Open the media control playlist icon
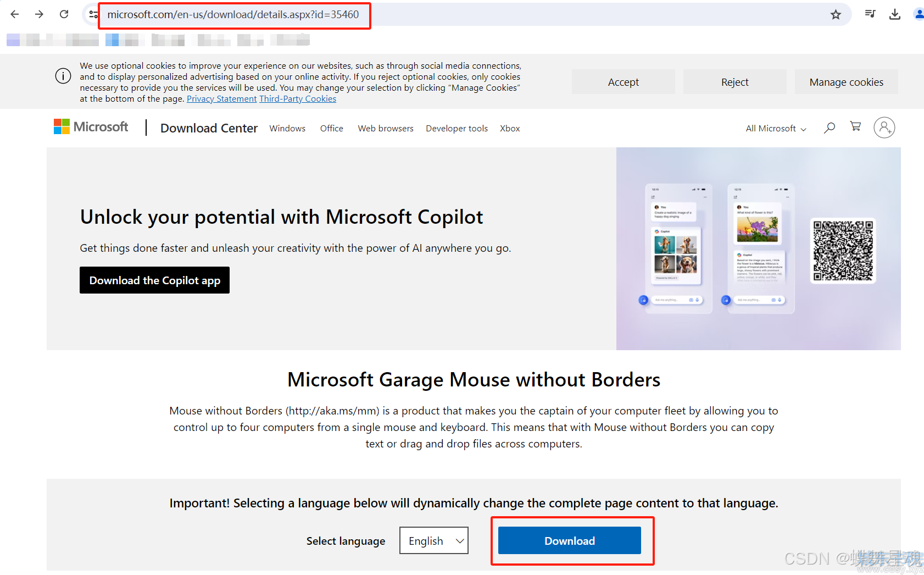This screenshot has height=575, width=924. (870, 14)
